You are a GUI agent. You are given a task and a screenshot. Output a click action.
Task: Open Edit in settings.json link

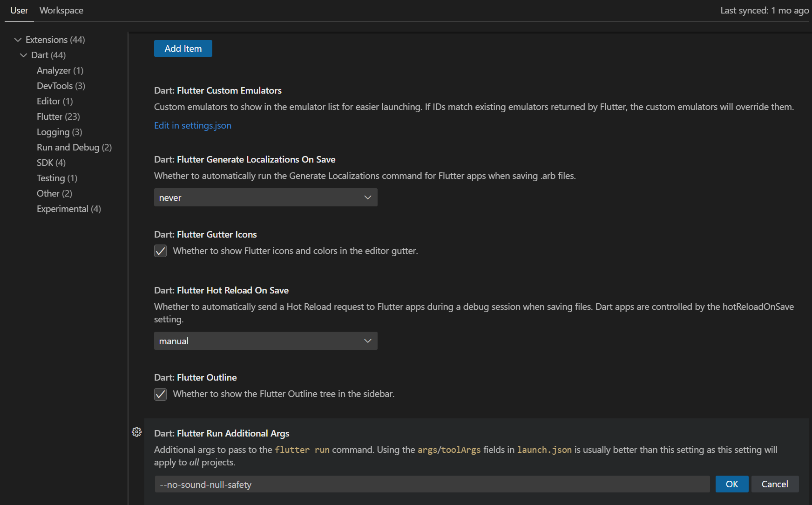193,125
